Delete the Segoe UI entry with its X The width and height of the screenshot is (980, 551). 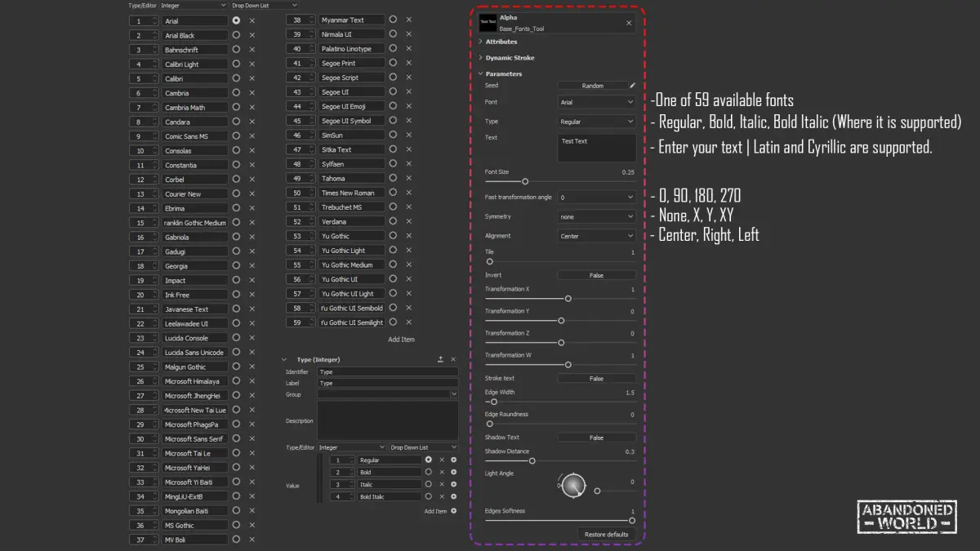point(408,91)
